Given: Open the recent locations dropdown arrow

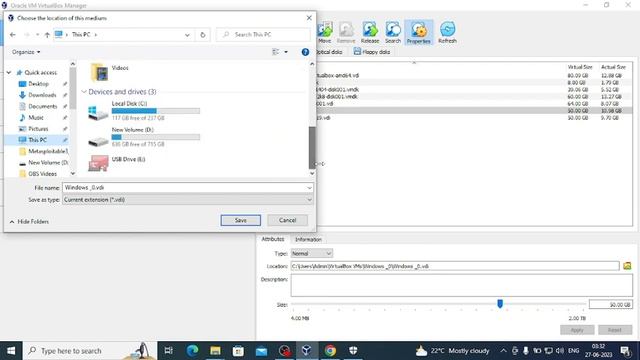Looking at the screenshot, I should click(37, 35).
